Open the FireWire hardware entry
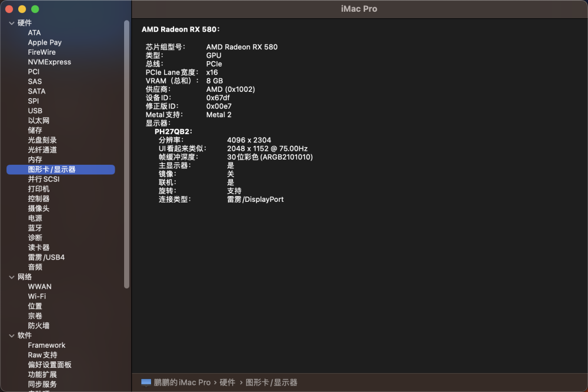Viewport: 588px width, 392px height. [x=42, y=52]
